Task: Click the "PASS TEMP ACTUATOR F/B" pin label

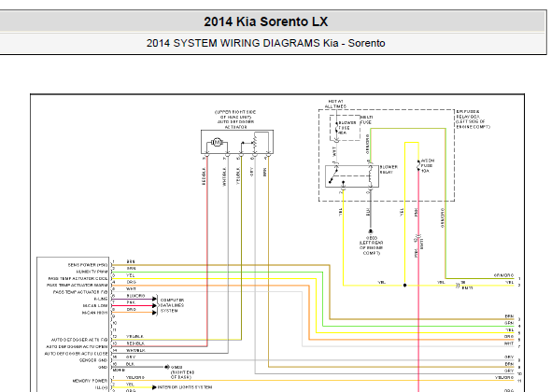Action: [x=80, y=292]
